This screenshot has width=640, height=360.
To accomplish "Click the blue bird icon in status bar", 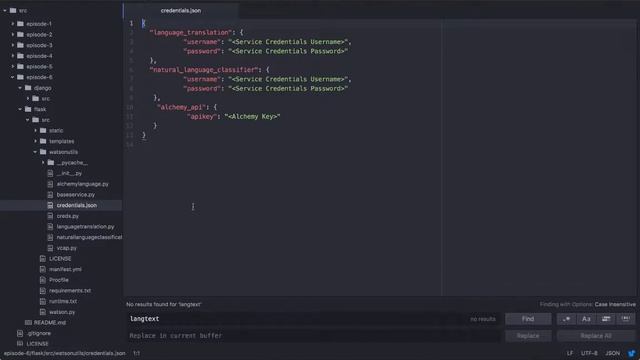I will [632, 353].
